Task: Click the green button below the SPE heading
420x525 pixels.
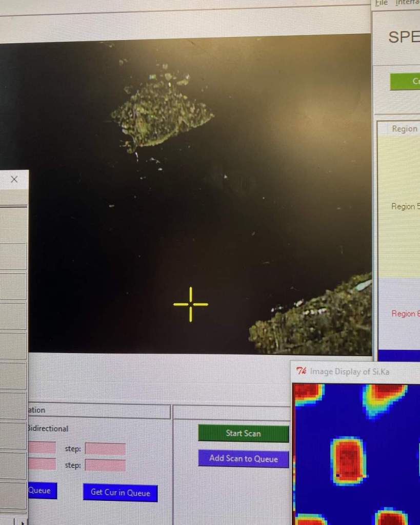Action: coord(405,82)
